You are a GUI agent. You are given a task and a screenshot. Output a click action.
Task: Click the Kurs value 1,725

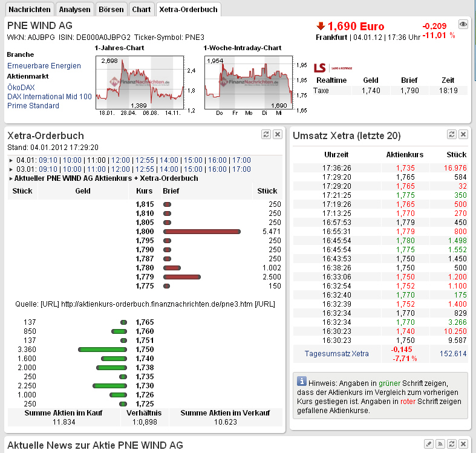tap(145, 404)
